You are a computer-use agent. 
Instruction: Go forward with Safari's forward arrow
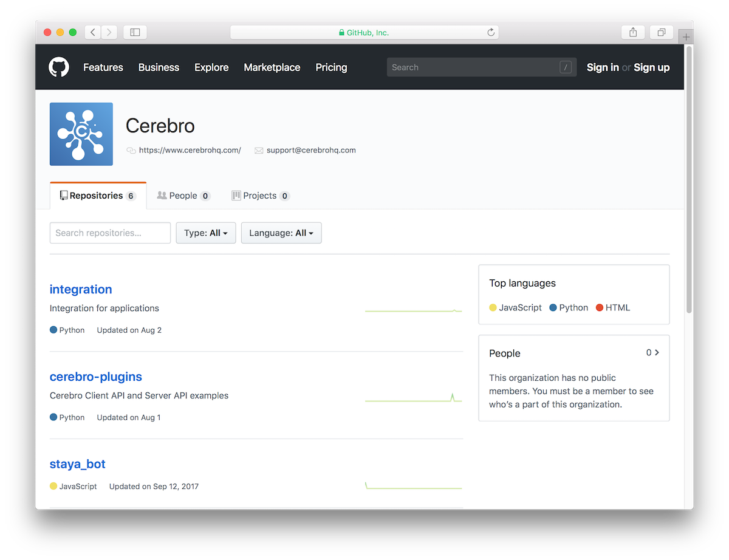[x=109, y=32]
